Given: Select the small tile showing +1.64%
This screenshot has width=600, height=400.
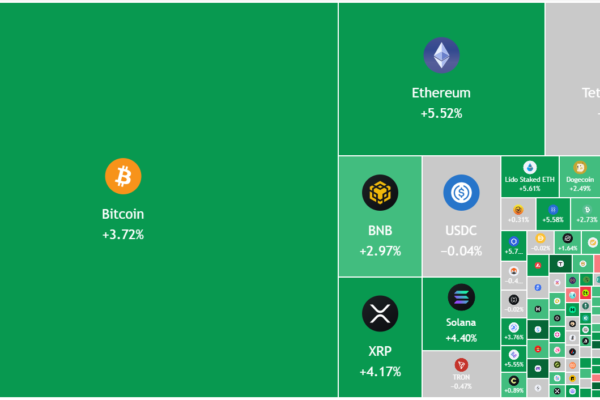Looking at the screenshot, I should pyautogui.click(x=568, y=241).
